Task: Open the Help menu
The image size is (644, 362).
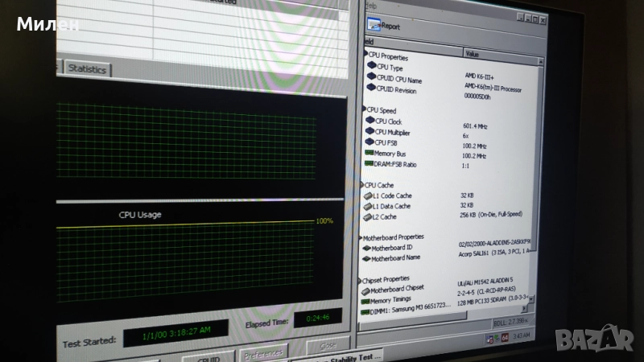Action: [371, 5]
